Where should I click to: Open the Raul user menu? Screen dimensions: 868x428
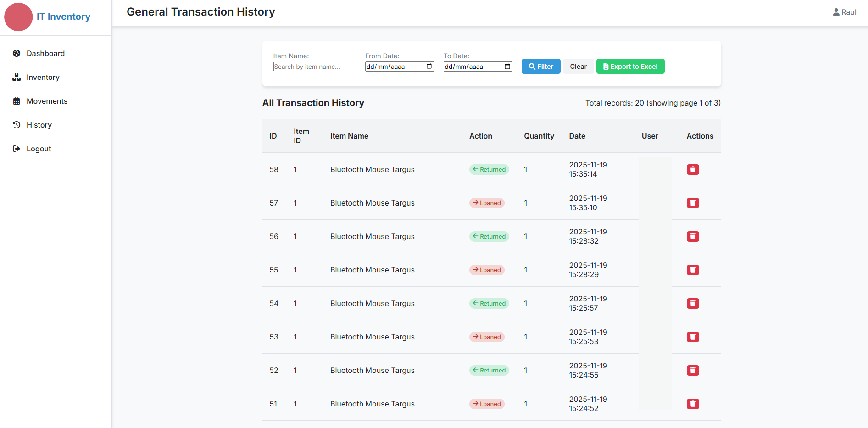click(845, 12)
